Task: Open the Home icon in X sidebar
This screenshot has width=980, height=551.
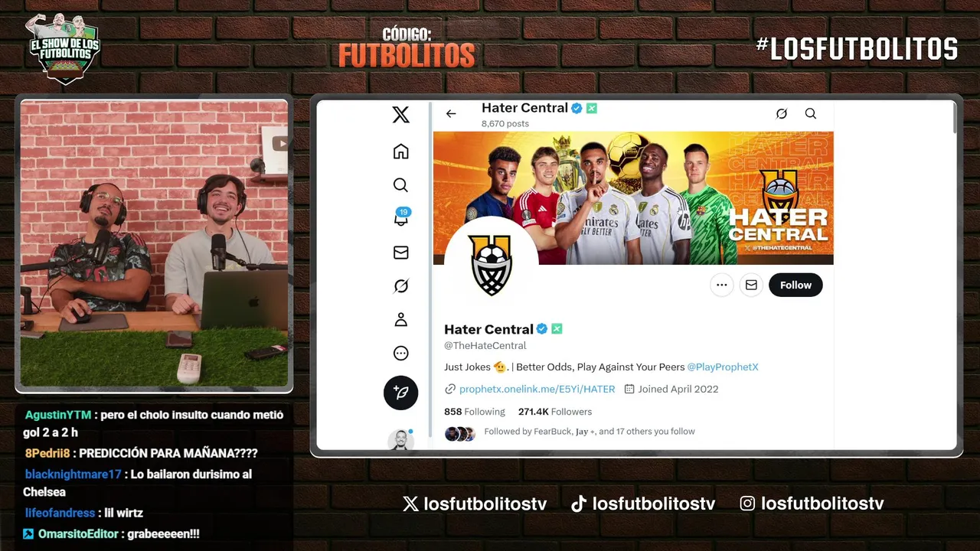Action: pos(400,152)
